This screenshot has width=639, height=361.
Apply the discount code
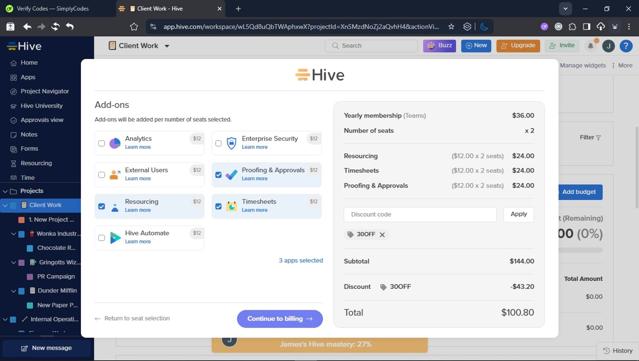click(518, 214)
